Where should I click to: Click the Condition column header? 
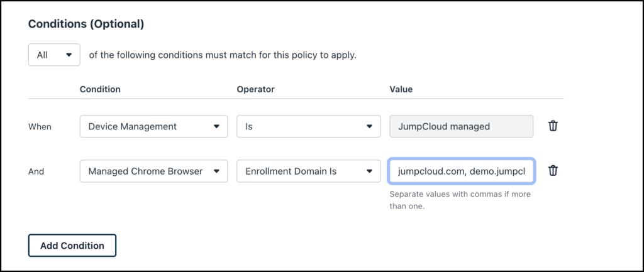click(100, 89)
